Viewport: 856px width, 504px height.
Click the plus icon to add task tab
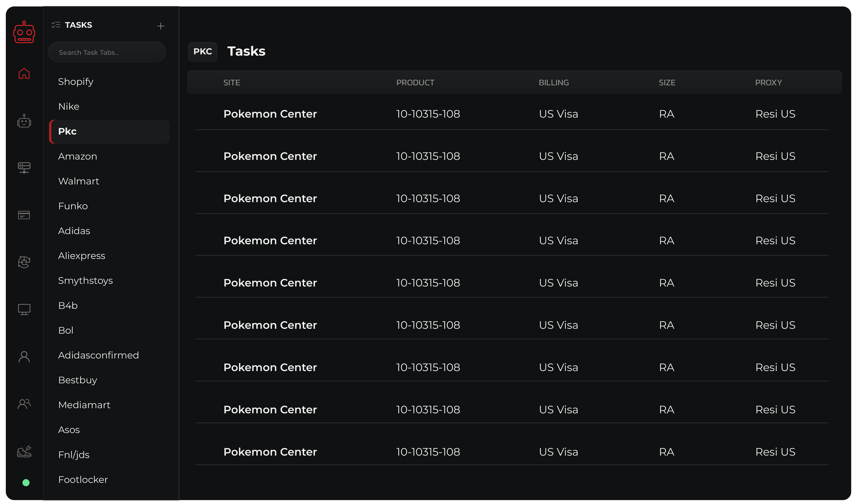tap(161, 26)
